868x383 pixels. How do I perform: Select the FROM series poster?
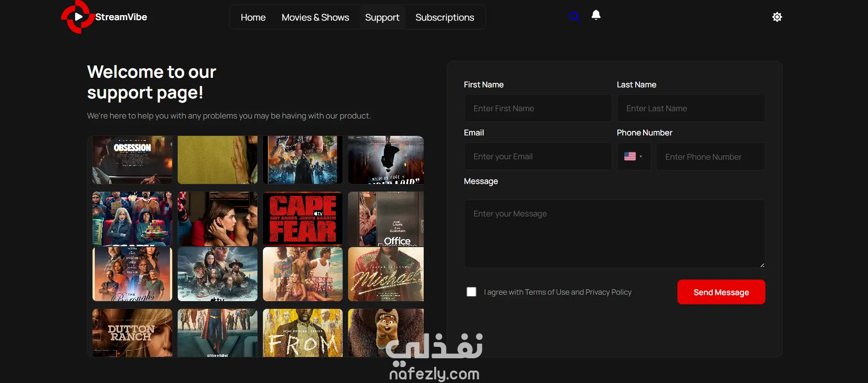coord(303,333)
